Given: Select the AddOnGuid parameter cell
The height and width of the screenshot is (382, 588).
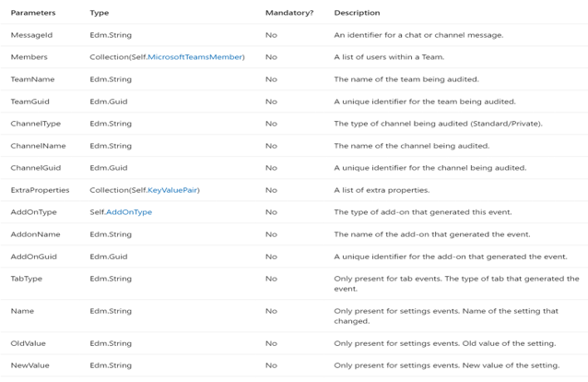Looking at the screenshot, I should pyautogui.click(x=33, y=257).
